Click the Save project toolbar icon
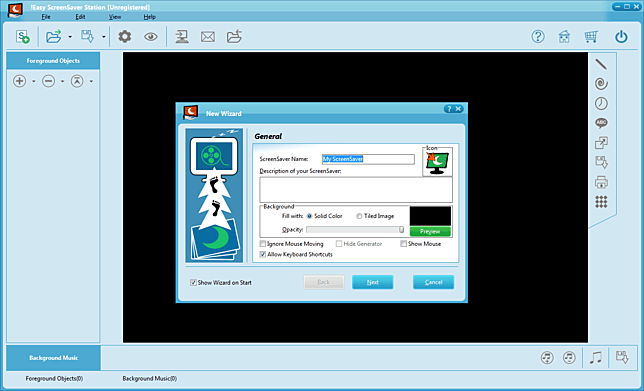 click(87, 37)
